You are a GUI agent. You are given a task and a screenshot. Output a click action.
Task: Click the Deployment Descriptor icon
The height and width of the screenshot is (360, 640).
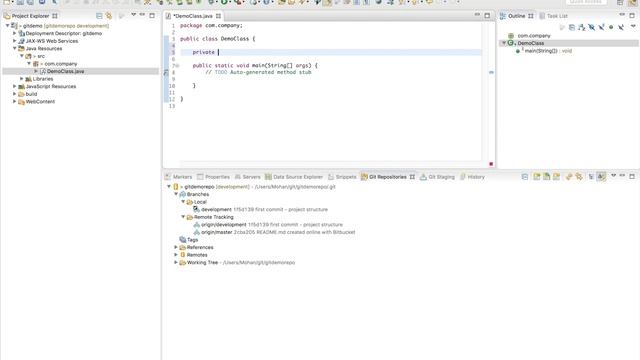(x=22, y=33)
